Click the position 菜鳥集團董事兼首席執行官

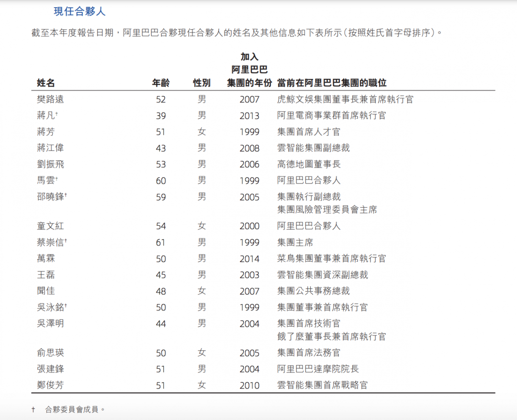[331, 259]
